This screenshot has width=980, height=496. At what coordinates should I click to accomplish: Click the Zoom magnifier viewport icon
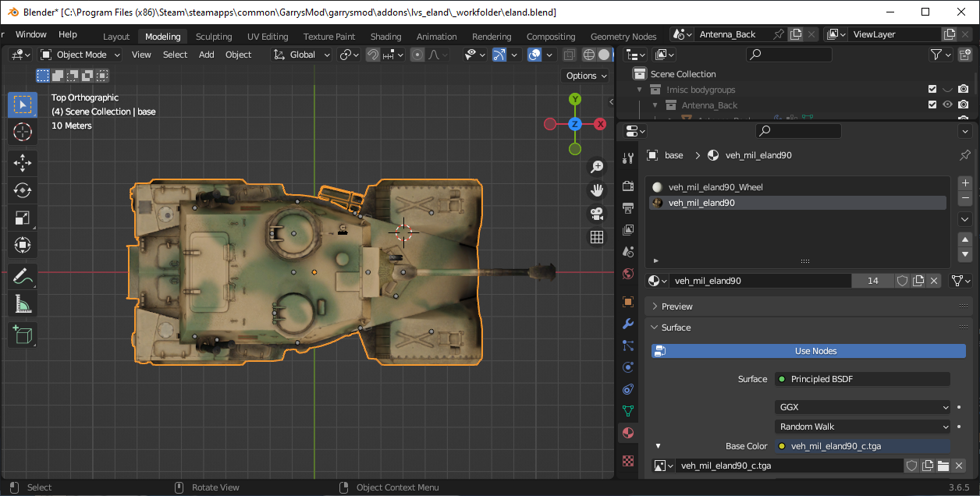pos(597,166)
